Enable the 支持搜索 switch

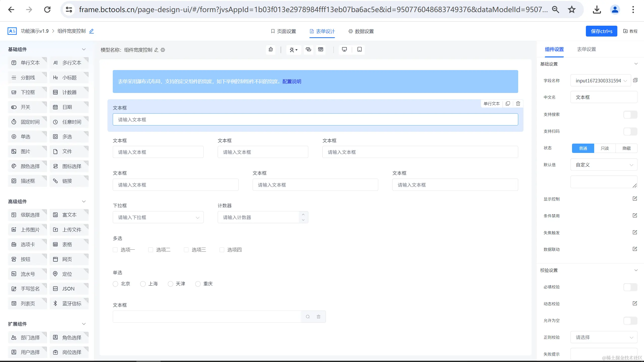(x=630, y=115)
